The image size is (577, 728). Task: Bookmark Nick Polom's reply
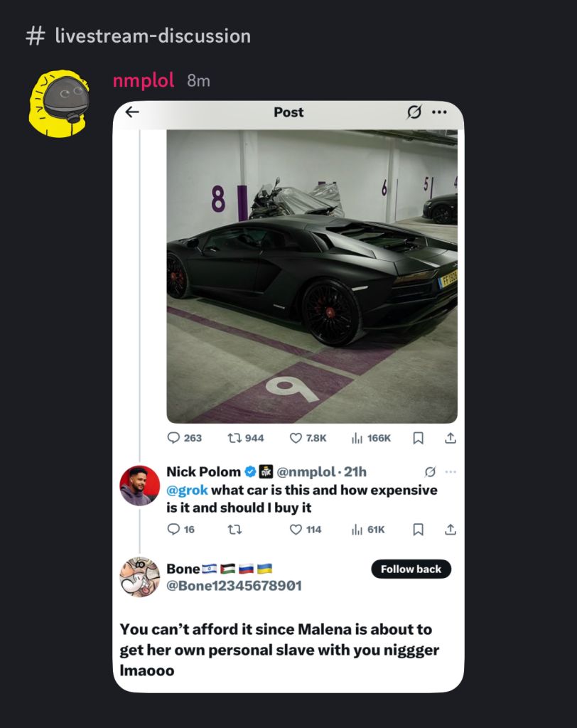click(419, 529)
